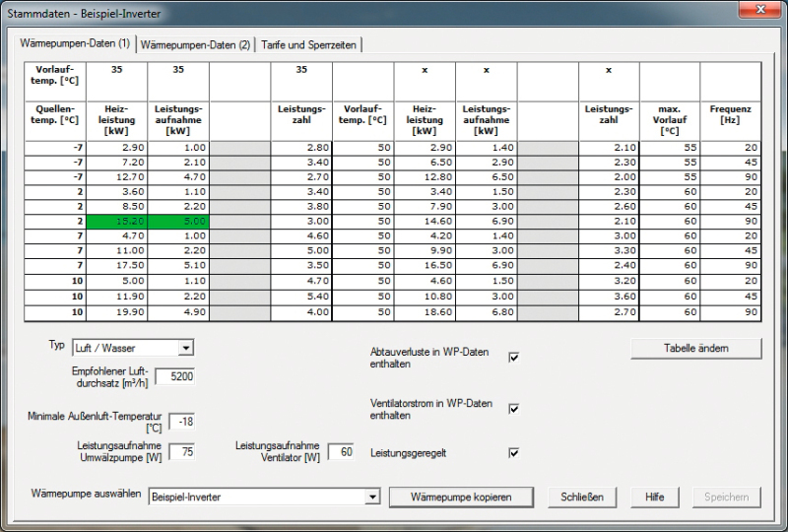
Task: Expand the Wärmepumpe auswählen combo box
Action: point(372,497)
